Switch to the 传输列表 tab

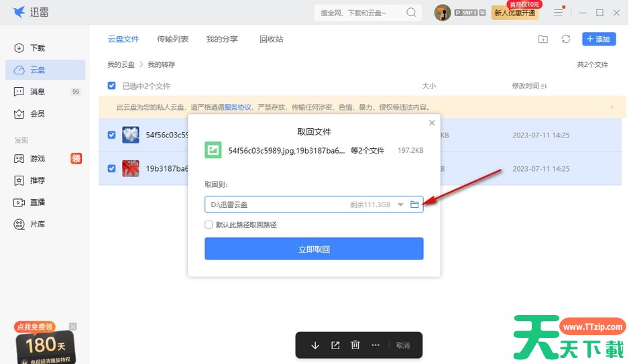pos(172,39)
